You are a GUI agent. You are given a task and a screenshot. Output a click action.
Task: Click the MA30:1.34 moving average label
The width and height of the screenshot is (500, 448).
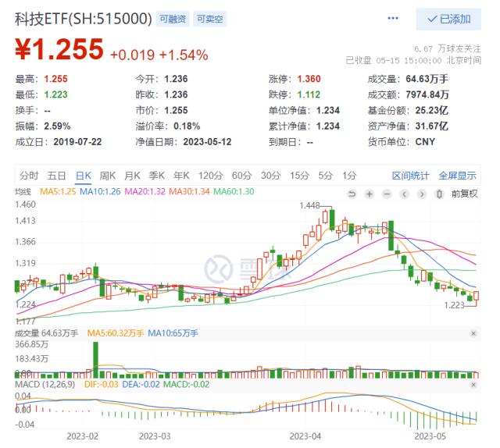point(189,191)
